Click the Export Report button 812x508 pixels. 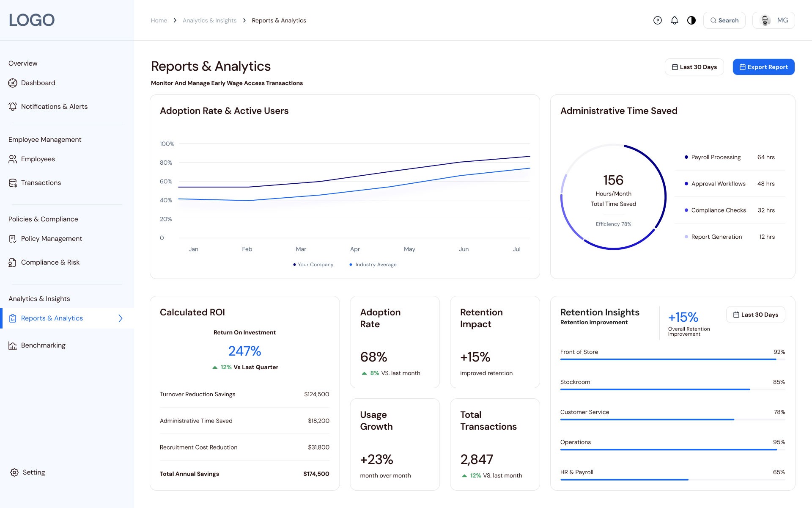(763, 67)
